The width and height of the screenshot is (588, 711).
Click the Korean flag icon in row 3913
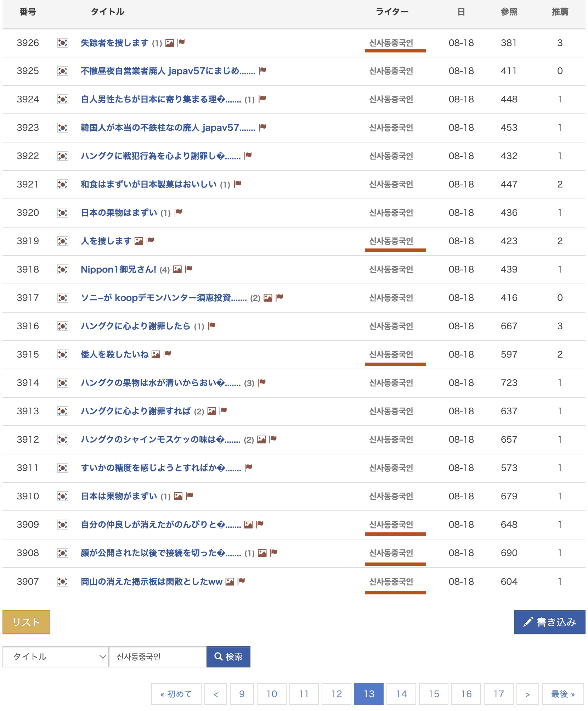[63, 411]
